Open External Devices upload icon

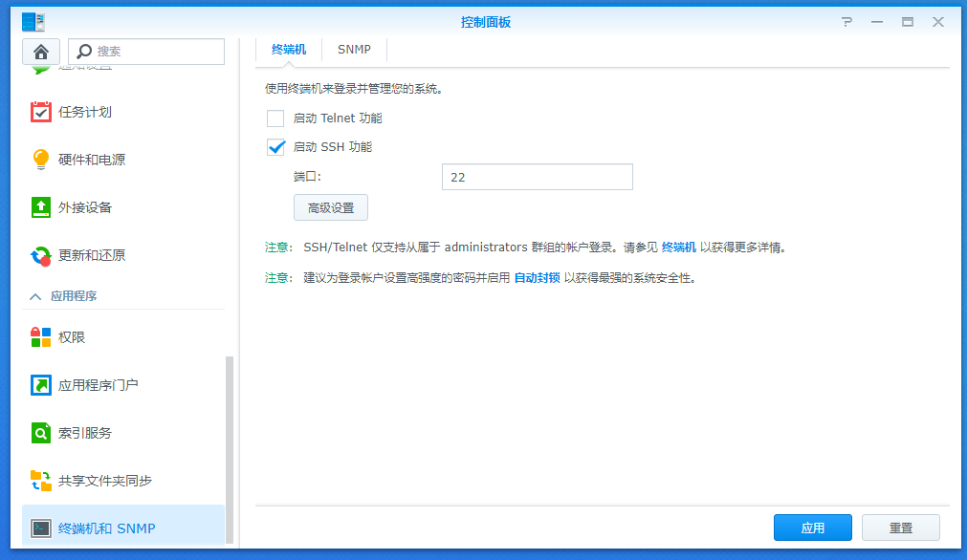[x=41, y=207]
